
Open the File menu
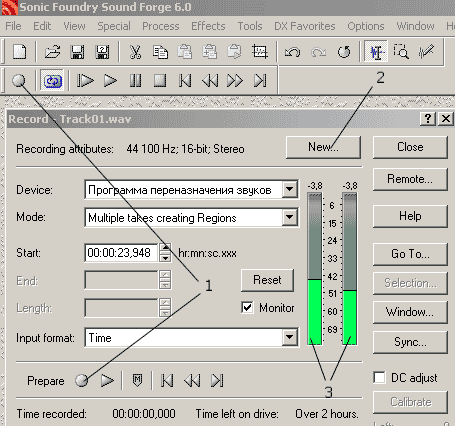coord(13,26)
